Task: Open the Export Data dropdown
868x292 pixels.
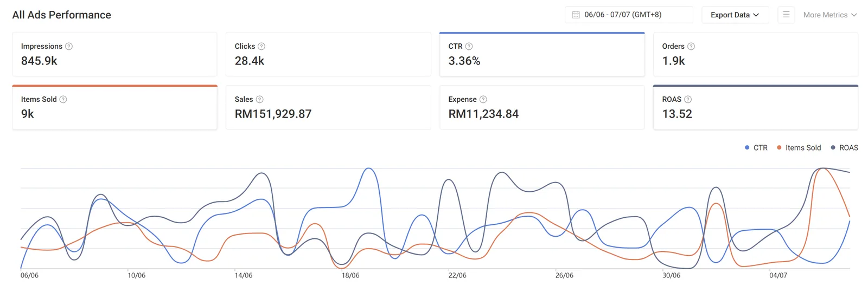Action: tap(735, 15)
